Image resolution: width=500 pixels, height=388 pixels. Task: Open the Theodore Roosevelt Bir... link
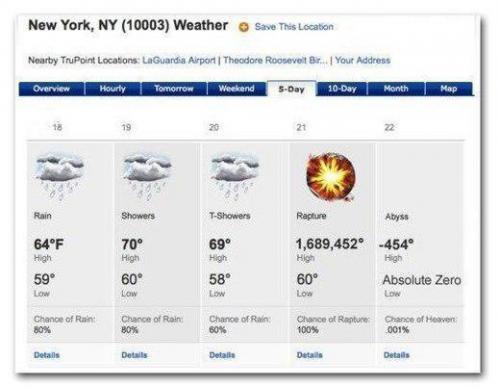(275, 60)
